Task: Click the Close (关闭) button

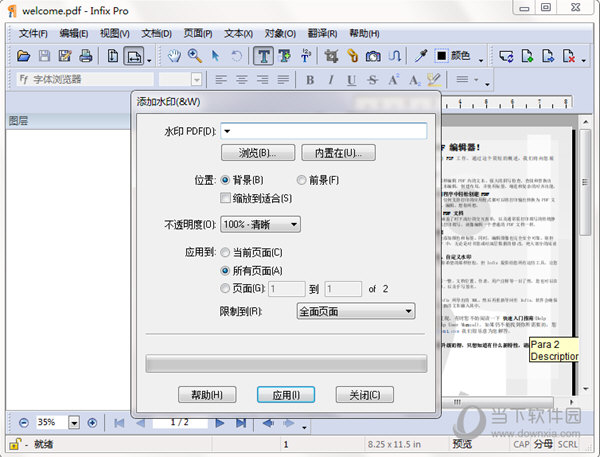Action: [365, 395]
